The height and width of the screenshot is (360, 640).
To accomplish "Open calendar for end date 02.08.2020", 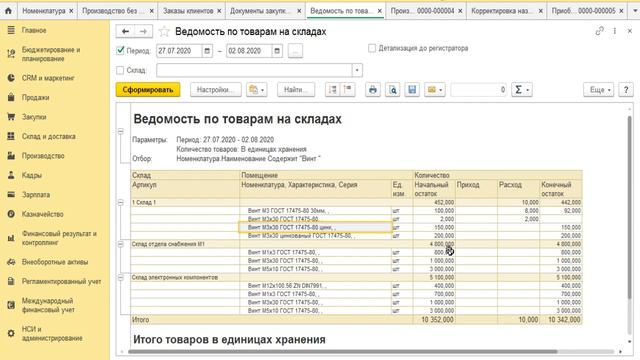I will [x=277, y=51].
